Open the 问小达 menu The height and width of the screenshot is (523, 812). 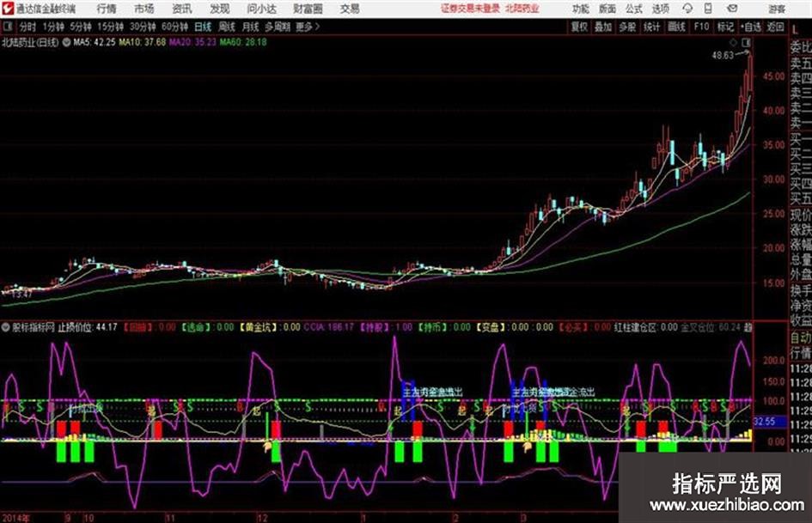click(x=261, y=9)
